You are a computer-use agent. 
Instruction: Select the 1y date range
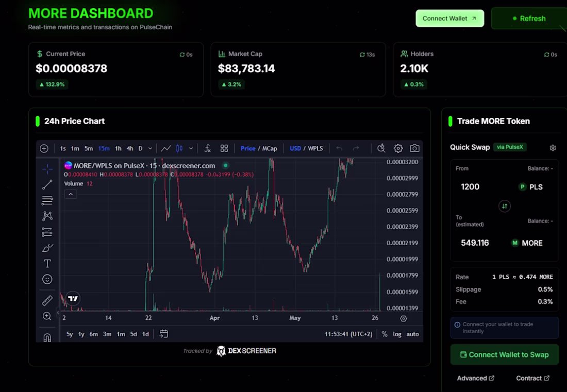(x=81, y=334)
